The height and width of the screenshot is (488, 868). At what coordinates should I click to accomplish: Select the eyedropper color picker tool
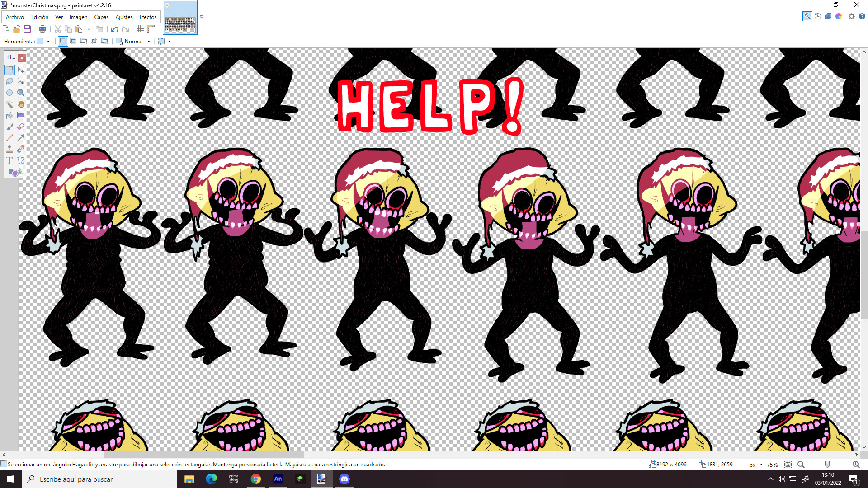tap(20, 137)
